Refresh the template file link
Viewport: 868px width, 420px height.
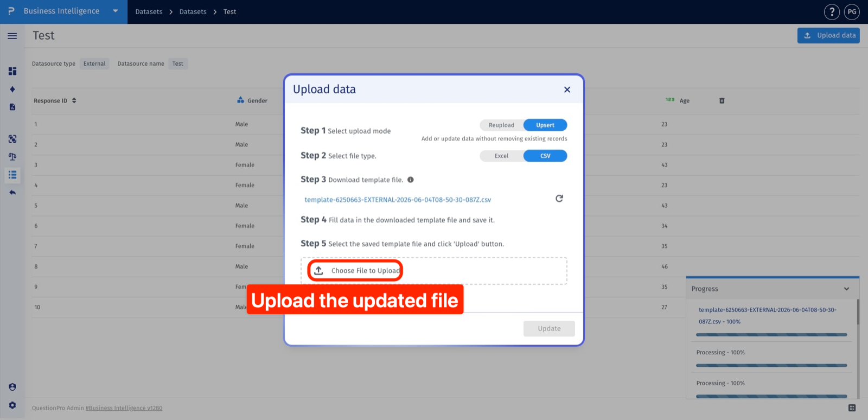point(559,199)
